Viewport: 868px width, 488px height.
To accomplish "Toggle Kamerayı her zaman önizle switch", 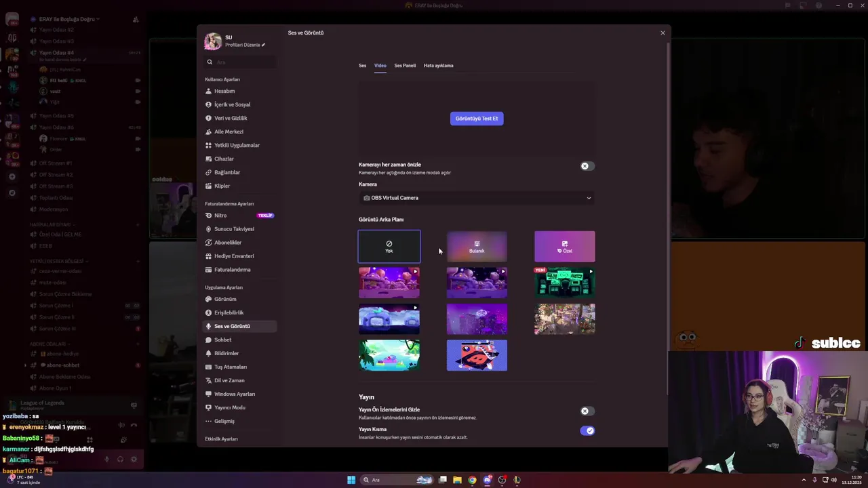I will pos(587,166).
